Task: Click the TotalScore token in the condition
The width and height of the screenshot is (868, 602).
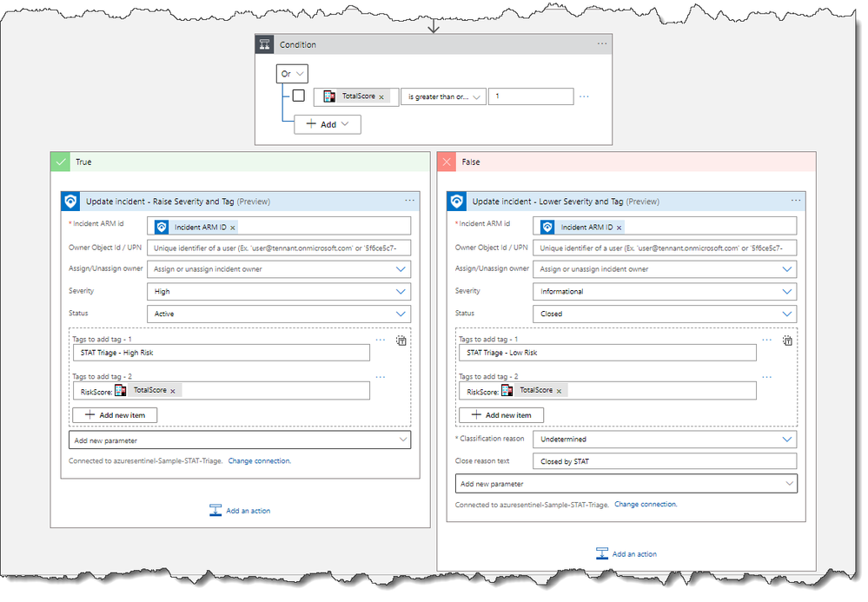Action: [354, 96]
